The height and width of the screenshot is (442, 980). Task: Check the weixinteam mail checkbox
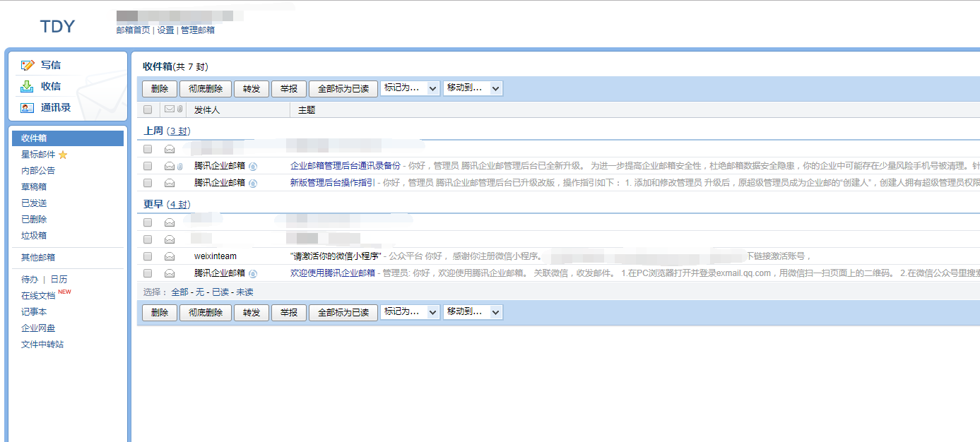[148, 256]
